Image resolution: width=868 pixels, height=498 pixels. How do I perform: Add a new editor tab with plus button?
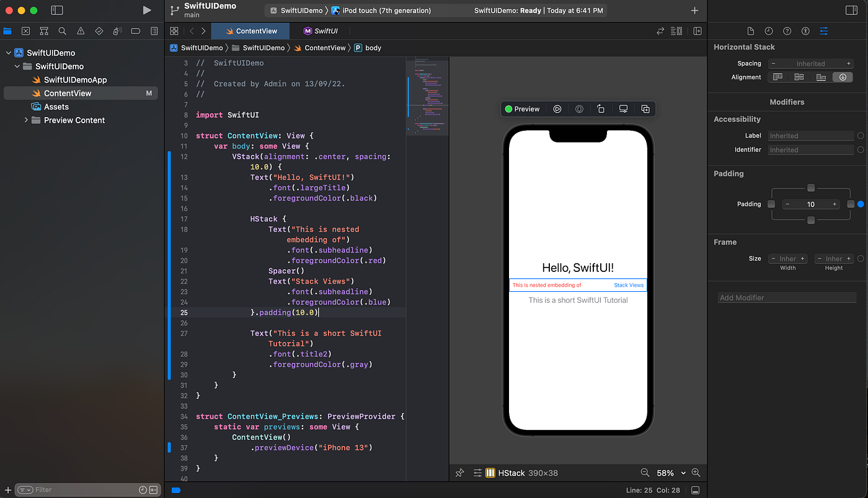pos(694,10)
